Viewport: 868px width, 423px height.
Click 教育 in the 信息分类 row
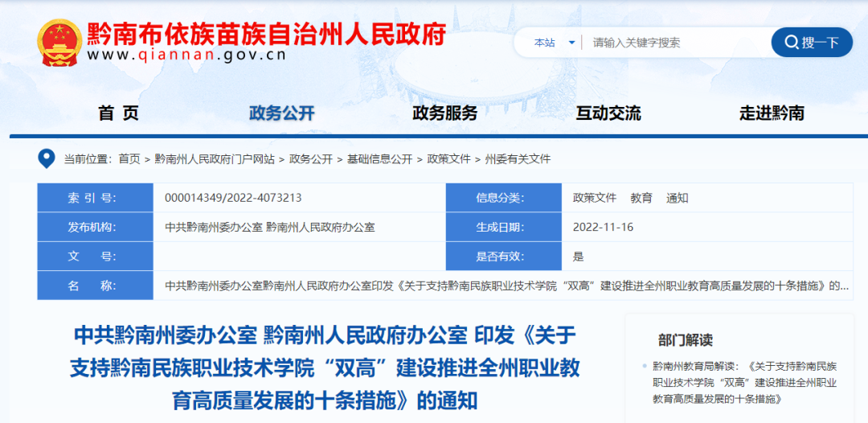tap(641, 198)
